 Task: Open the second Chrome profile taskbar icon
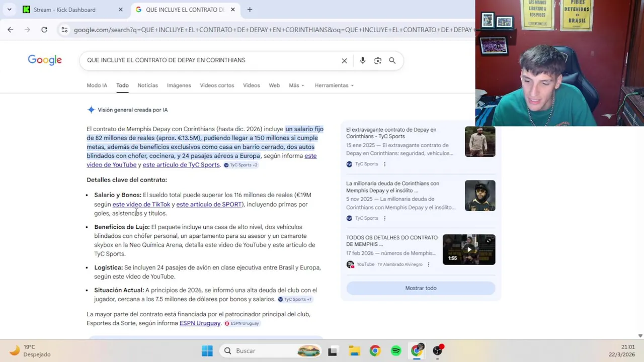coord(417,351)
